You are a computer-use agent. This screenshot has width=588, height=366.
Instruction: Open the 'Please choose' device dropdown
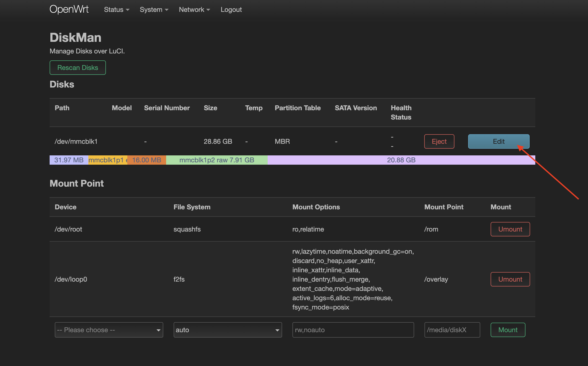[109, 330]
